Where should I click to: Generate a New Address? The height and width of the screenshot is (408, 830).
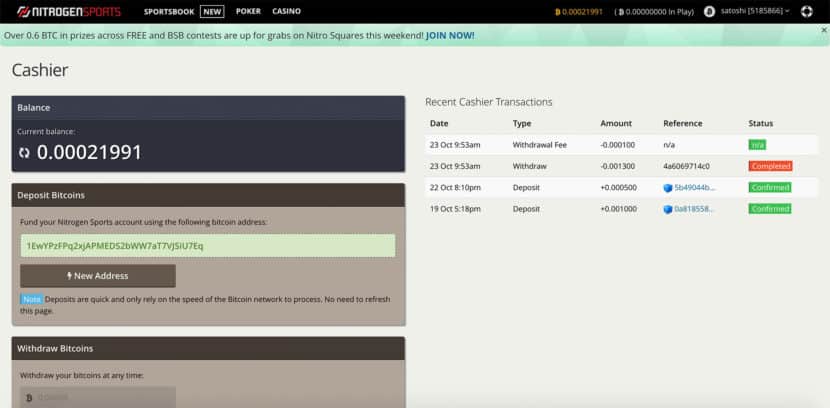click(98, 276)
